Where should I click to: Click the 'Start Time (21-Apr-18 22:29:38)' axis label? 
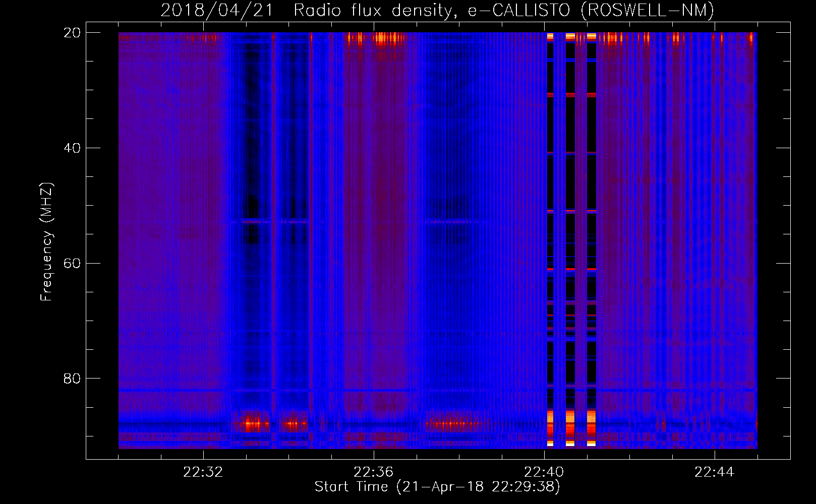point(437,487)
